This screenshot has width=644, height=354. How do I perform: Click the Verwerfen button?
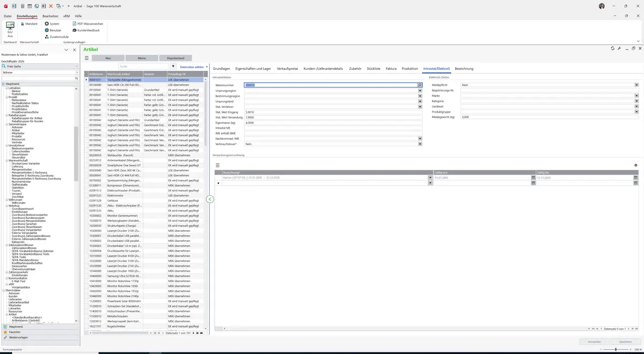point(594,342)
